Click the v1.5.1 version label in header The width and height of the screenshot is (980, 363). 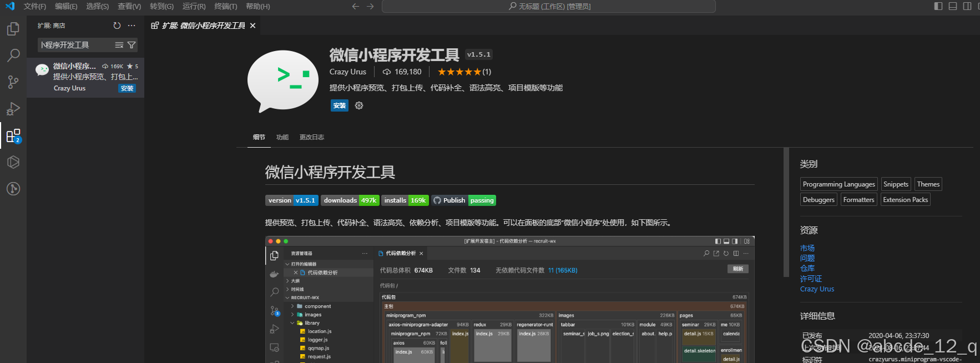(x=478, y=54)
